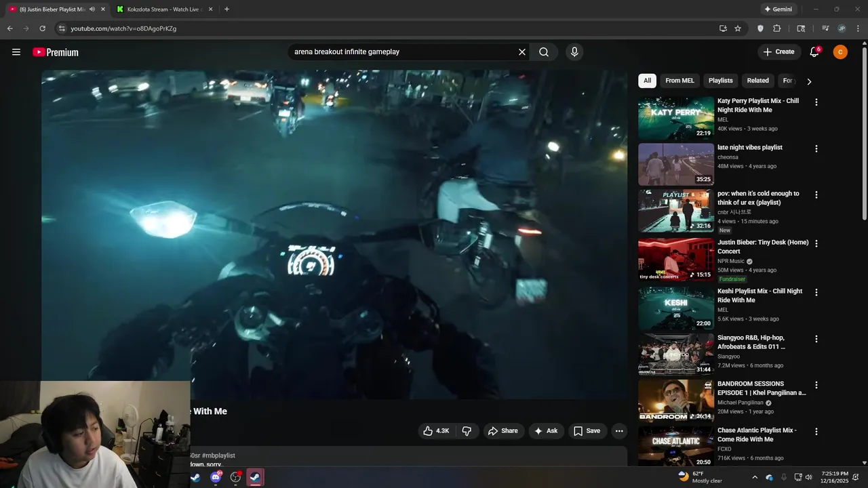Open the Siangyoo channel name link

pos(728,356)
